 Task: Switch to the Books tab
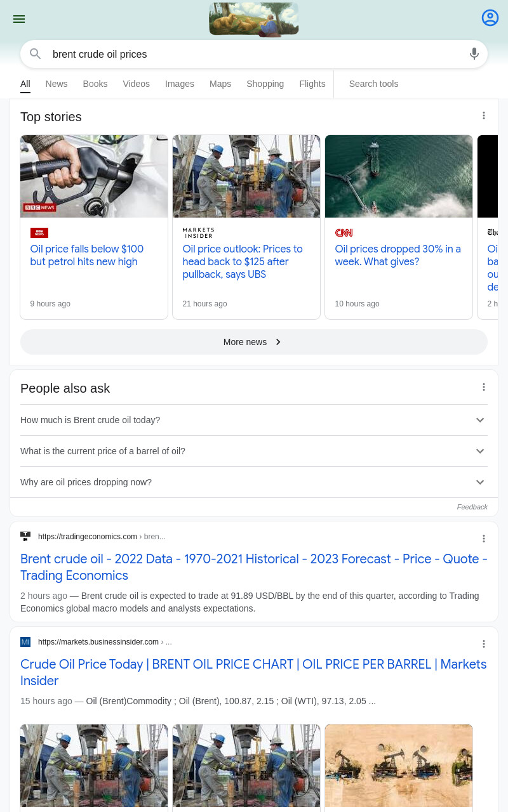95,84
